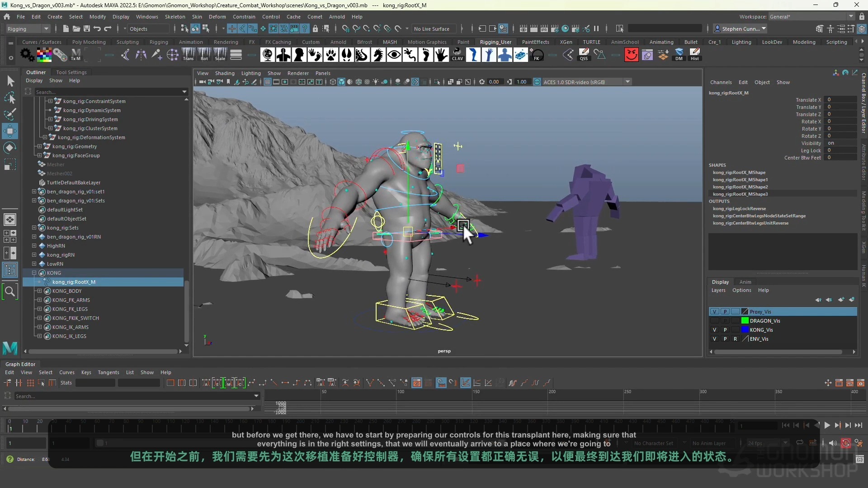The width and height of the screenshot is (868, 488).
Task: Click the Outliner search magnifier icon in toolbox
Action: click(10, 292)
